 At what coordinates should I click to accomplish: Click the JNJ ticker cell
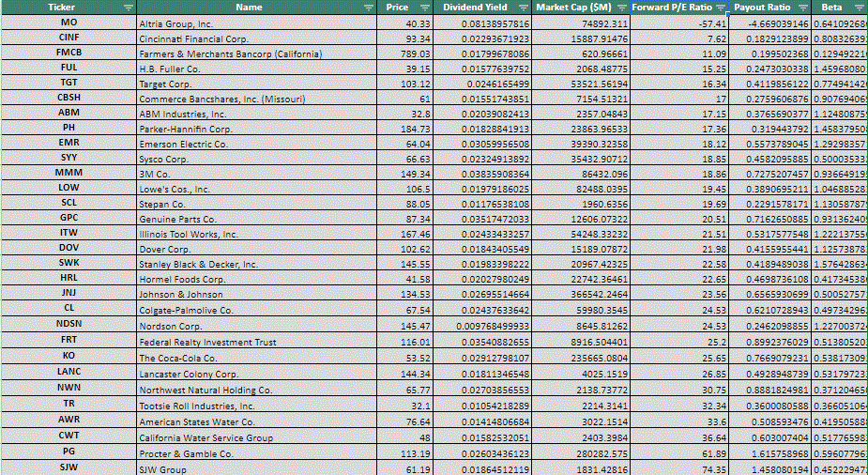(x=69, y=292)
